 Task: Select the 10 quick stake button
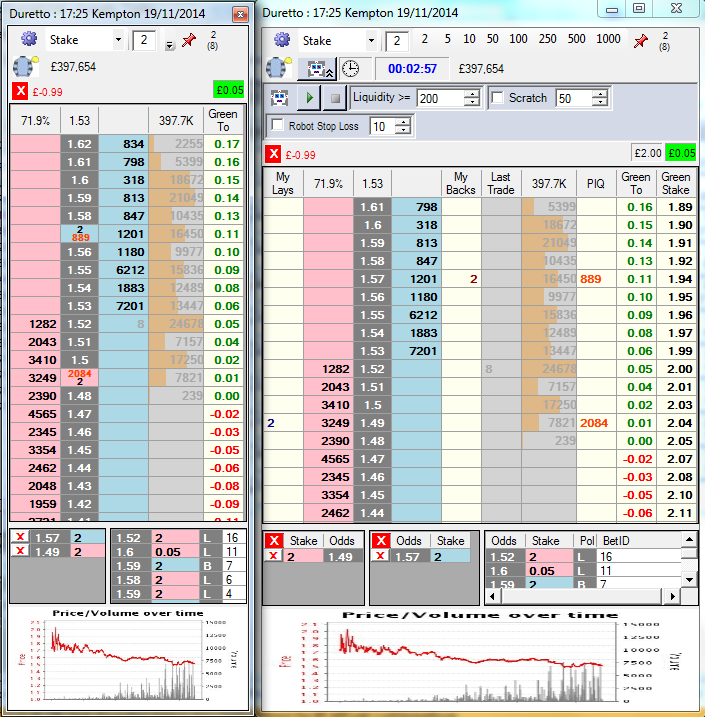click(469, 39)
